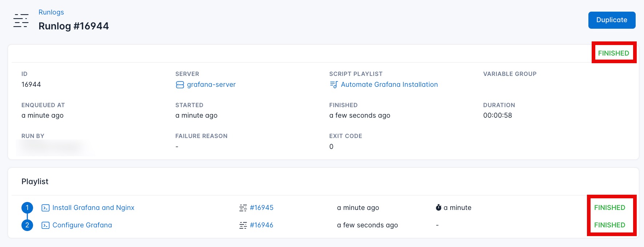Go back to the Runlogs breadcrumb

tap(51, 12)
